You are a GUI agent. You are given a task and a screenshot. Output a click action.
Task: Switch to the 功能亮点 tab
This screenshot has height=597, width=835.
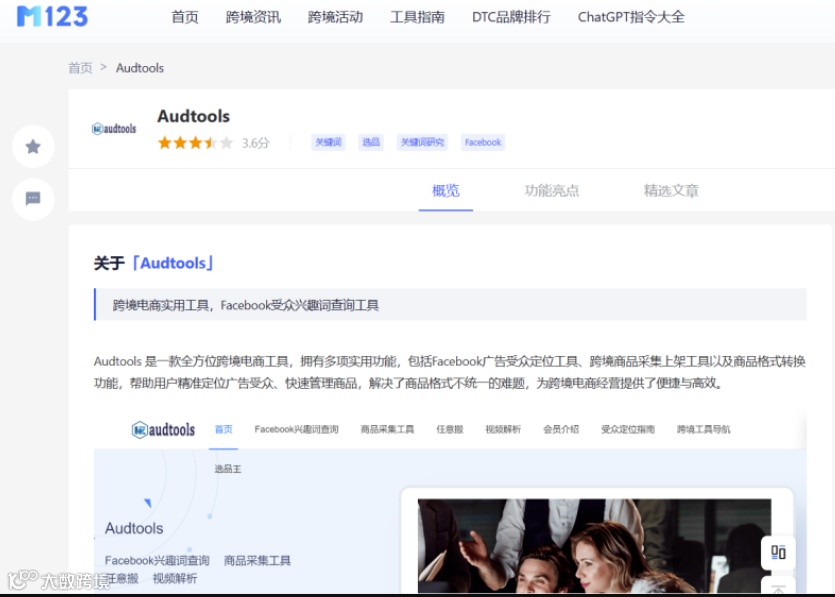[552, 191]
